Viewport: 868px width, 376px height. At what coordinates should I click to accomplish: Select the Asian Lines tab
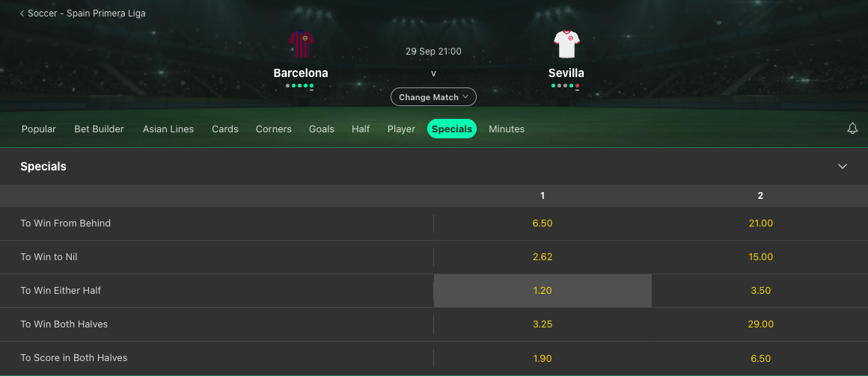168,129
